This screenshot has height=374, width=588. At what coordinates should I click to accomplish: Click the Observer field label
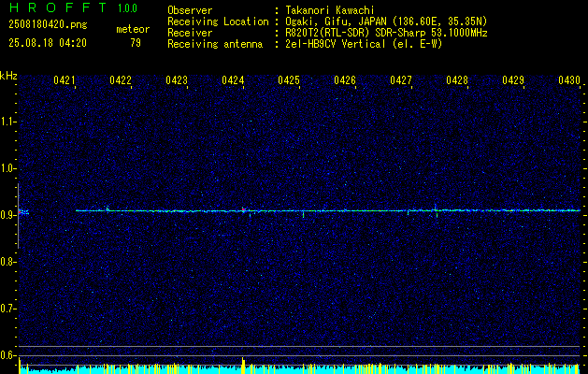point(190,10)
